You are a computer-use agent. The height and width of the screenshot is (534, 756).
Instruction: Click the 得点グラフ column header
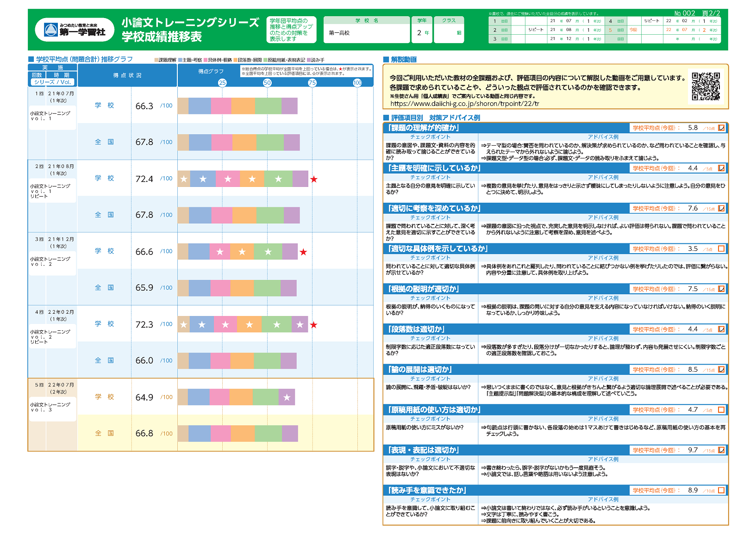(x=211, y=71)
